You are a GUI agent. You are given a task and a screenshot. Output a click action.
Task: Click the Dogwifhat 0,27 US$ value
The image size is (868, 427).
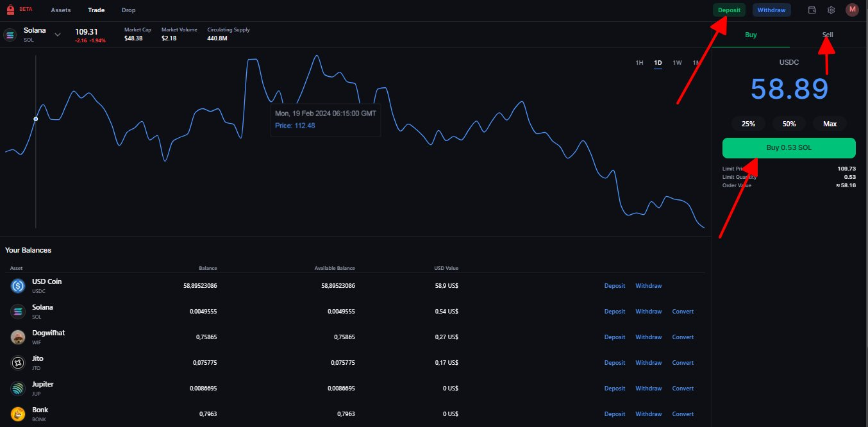[x=446, y=337]
